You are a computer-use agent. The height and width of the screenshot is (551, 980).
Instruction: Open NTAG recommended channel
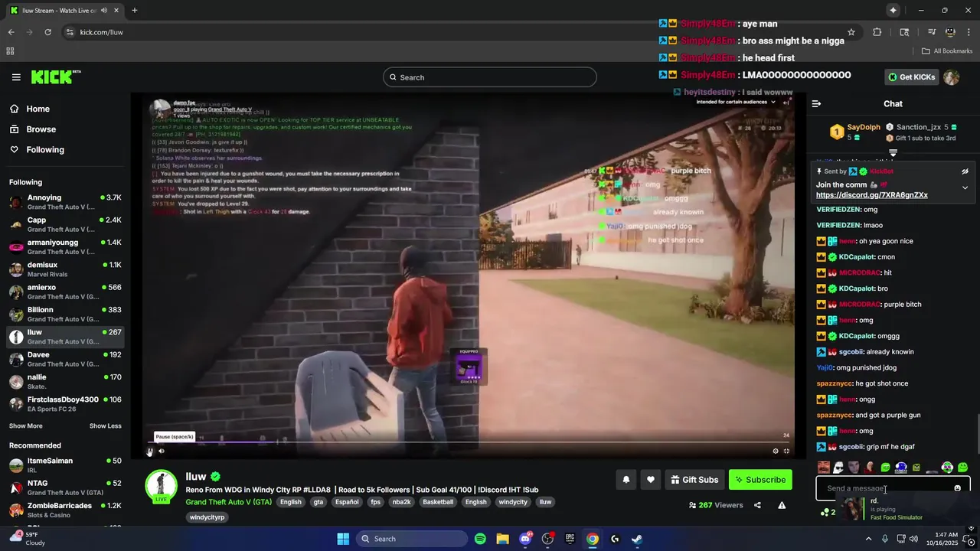tap(65, 487)
